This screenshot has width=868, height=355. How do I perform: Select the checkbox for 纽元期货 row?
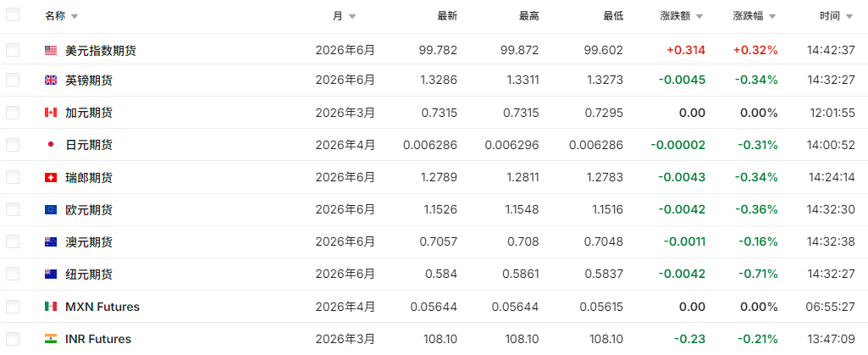coord(13,275)
